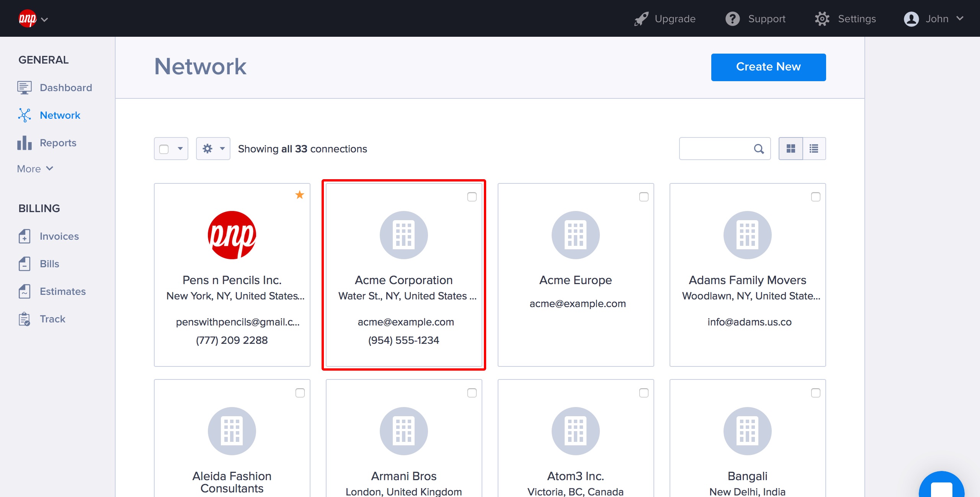Toggle the star on Pens n Pencils card
This screenshot has height=497, width=980.
[x=300, y=195]
